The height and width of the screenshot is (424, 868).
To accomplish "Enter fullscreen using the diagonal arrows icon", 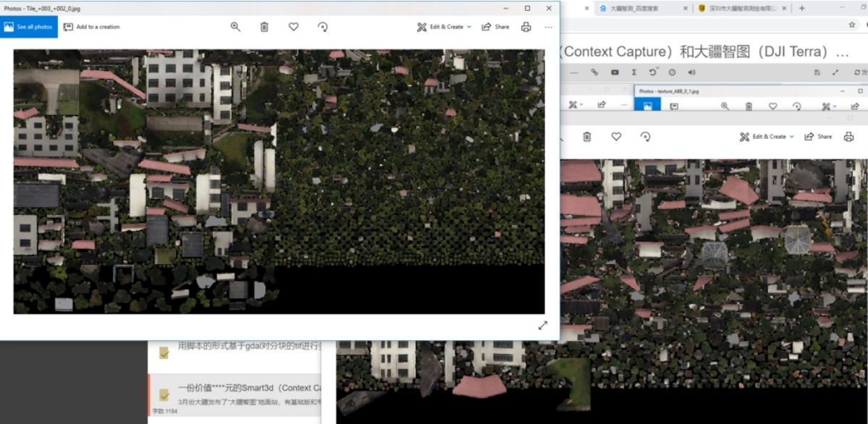I will point(543,326).
